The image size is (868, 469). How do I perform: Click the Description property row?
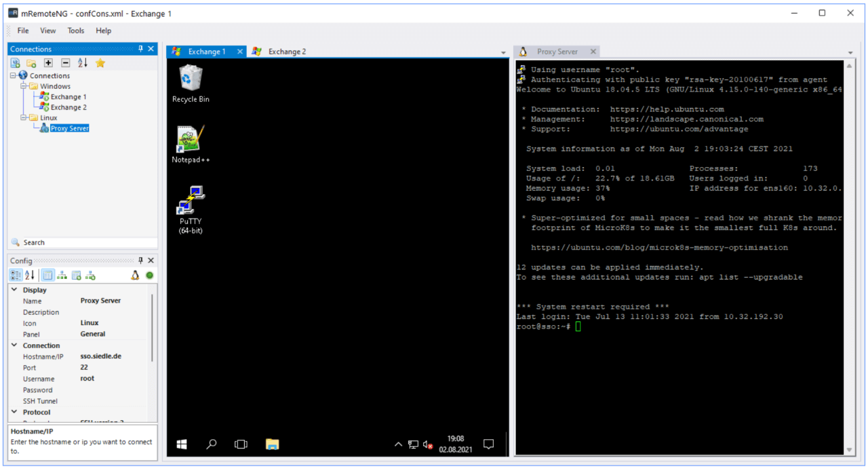[x=78, y=312]
